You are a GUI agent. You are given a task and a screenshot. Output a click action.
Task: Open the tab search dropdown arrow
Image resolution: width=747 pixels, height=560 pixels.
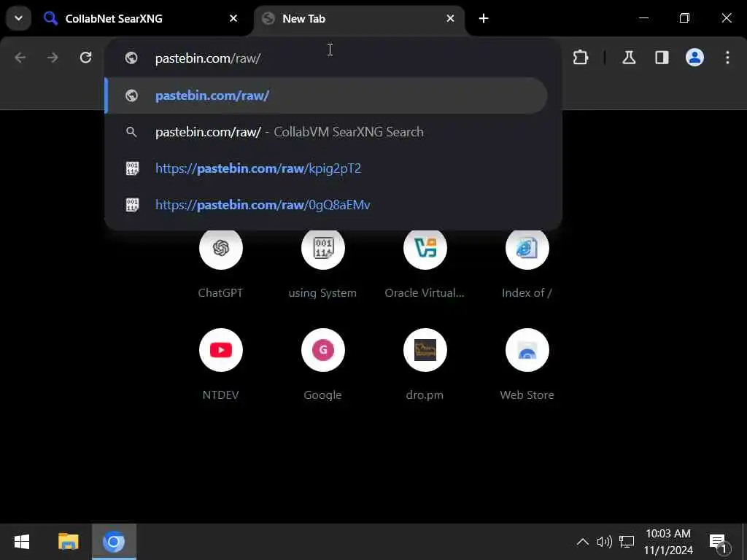click(18, 18)
